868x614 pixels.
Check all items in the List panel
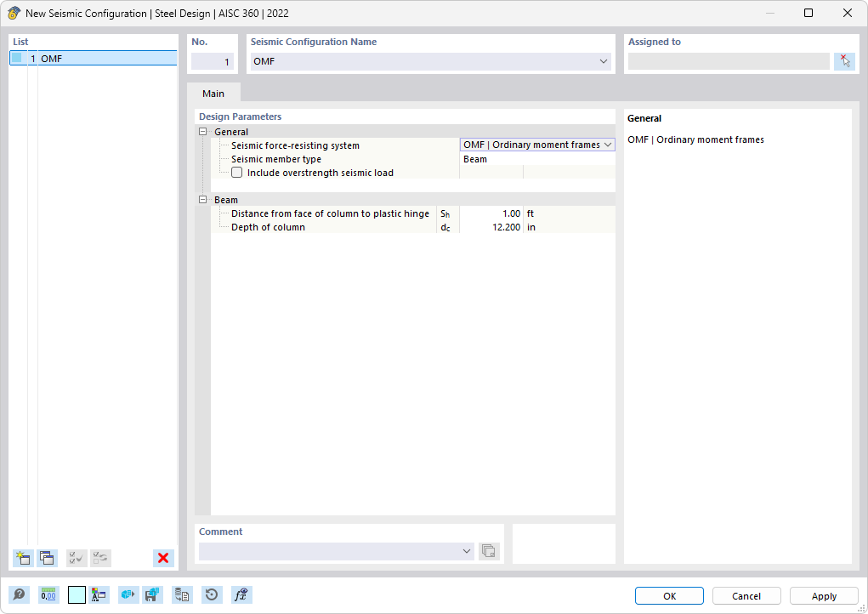(x=76, y=558)
